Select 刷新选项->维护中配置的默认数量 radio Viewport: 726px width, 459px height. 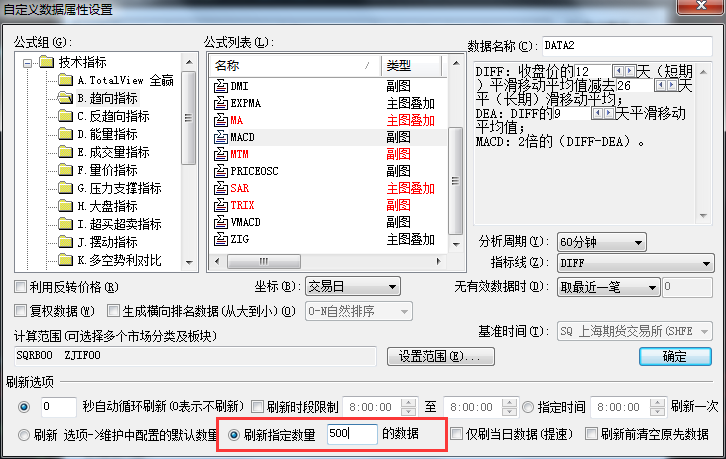click(x=24, y=435)
